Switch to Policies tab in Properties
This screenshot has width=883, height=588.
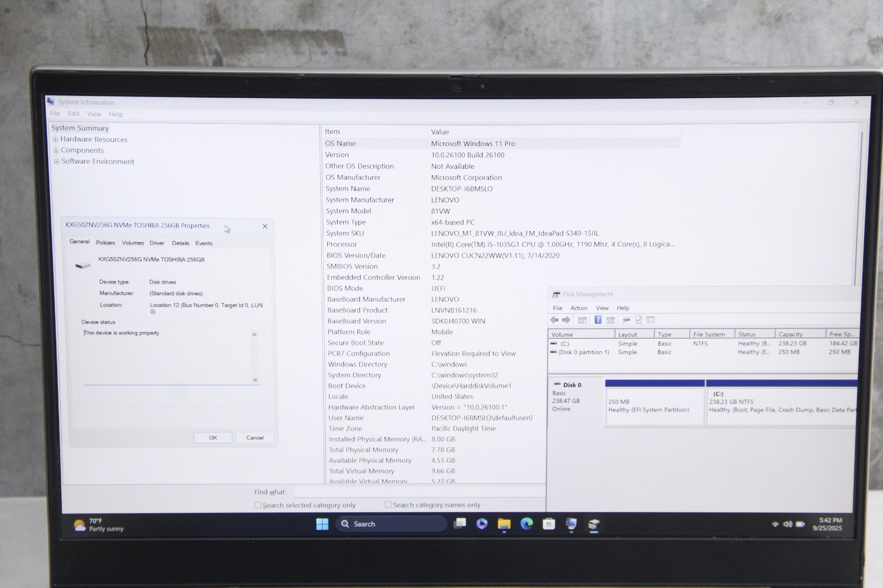pos(105,243)
